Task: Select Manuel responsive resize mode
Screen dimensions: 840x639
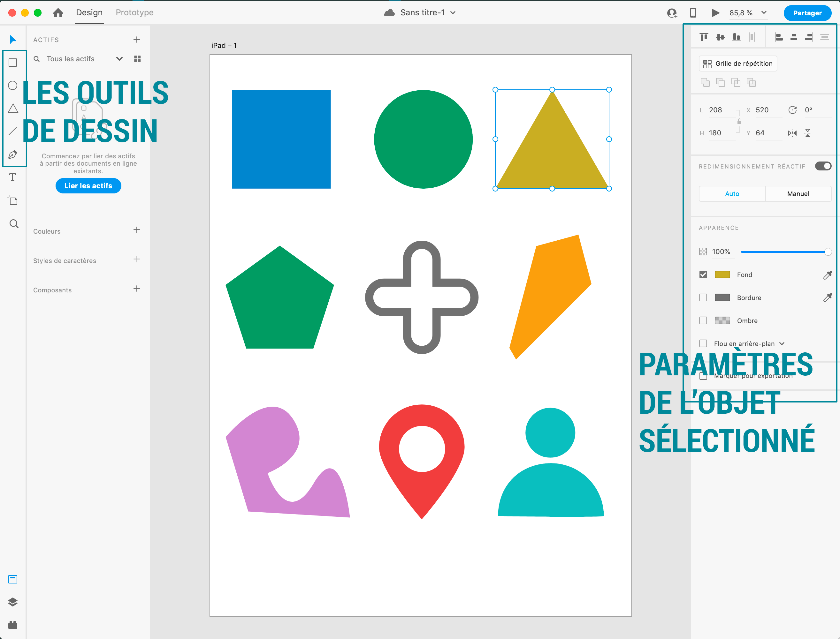Action: (x=798, y=194)
